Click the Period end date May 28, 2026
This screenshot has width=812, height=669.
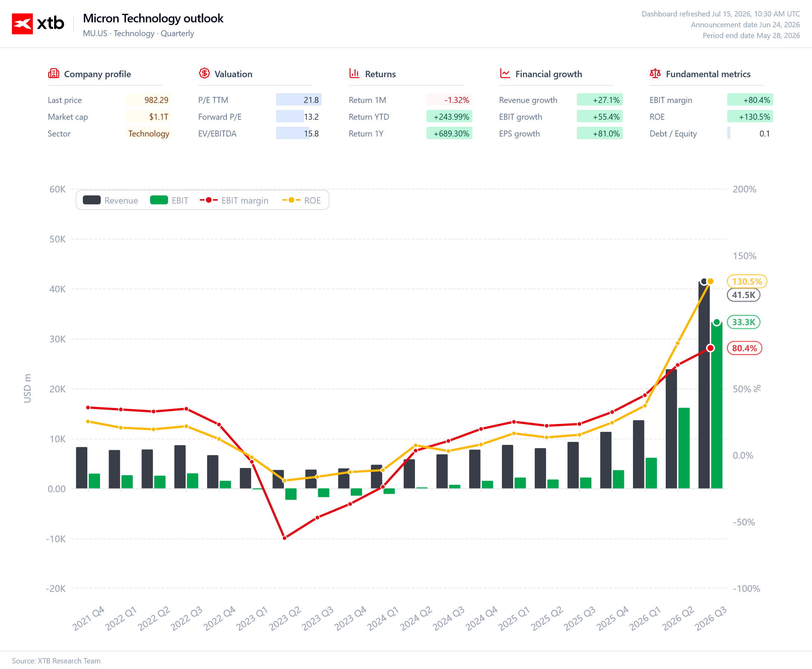(x=751, y=35)
